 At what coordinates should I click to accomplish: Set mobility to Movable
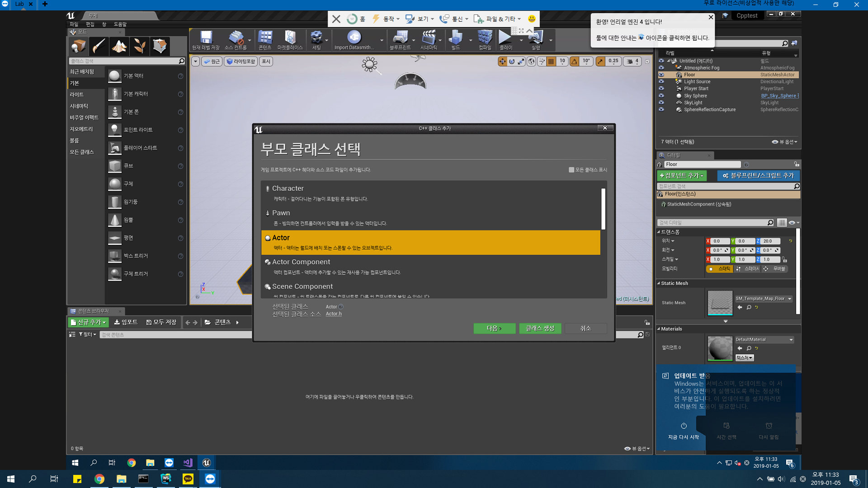point(775,269)
